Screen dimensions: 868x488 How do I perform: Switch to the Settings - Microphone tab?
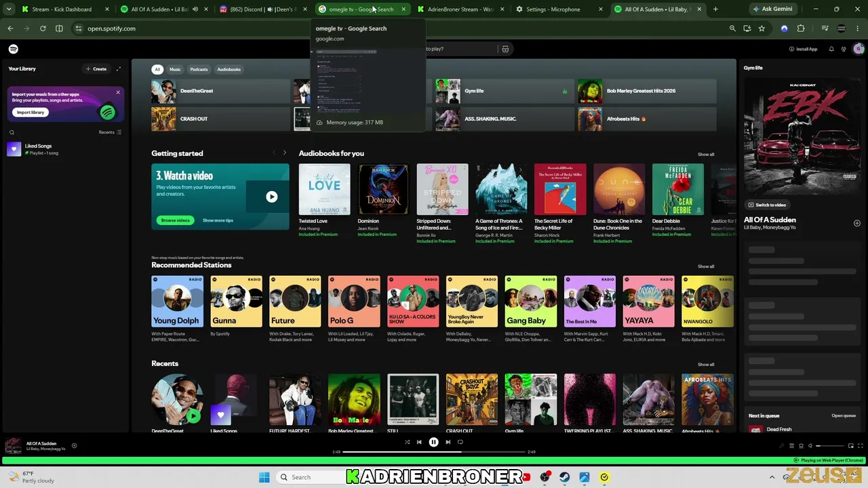pos(559,9)
